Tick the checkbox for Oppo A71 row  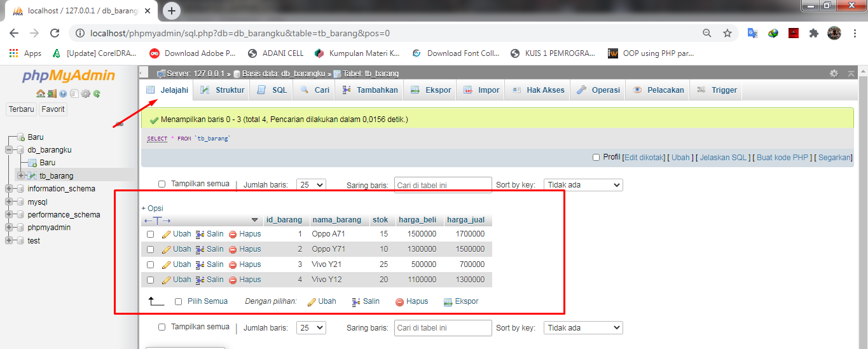[x=151, y=234]
